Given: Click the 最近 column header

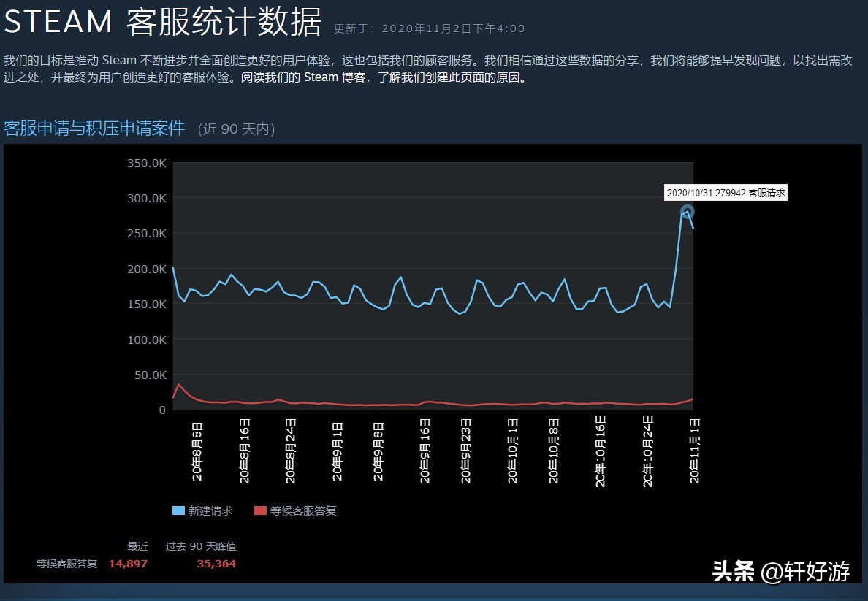Looking at the screenshot, I should (138, 546).
